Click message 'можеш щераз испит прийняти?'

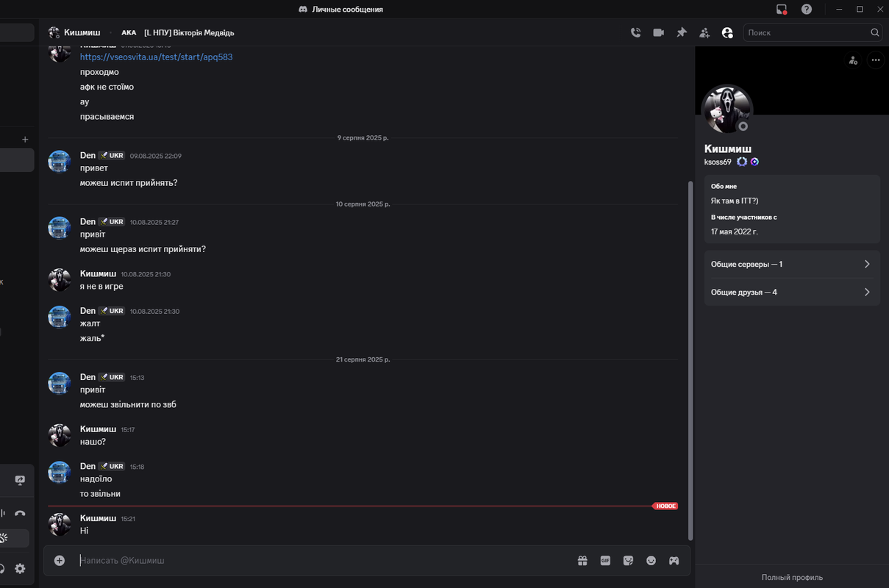(143, 249)
